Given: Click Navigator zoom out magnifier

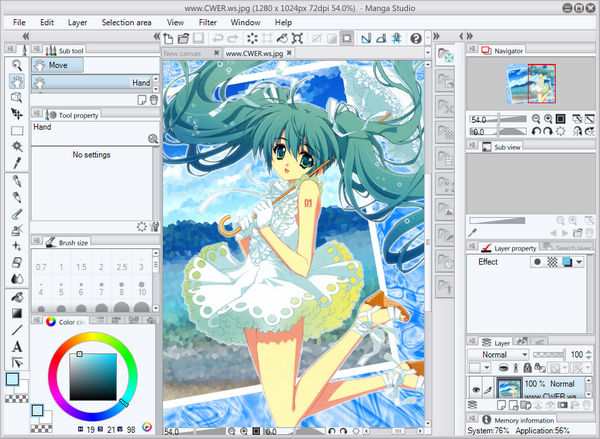Looking at the screenshot, I should [x=536, y=119].
